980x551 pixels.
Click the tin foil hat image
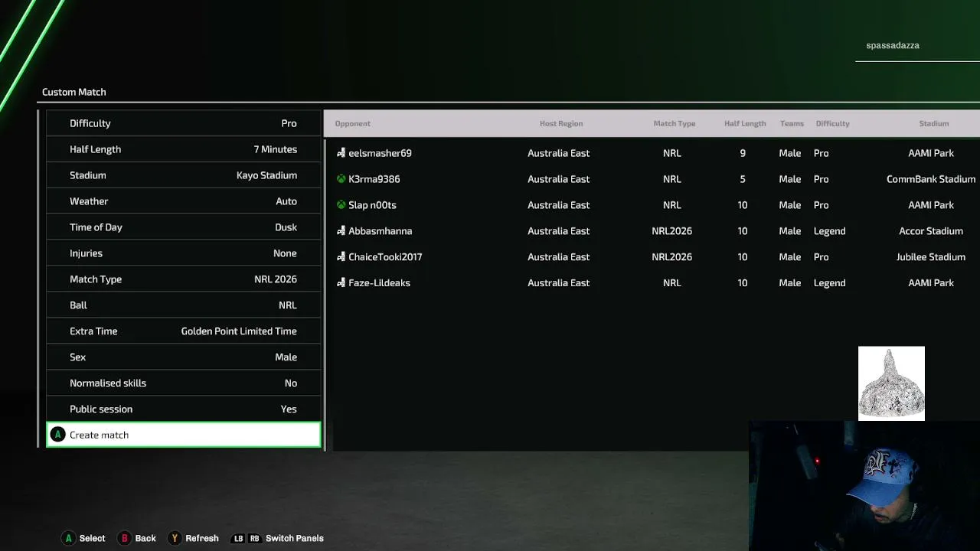coord(891,383)
